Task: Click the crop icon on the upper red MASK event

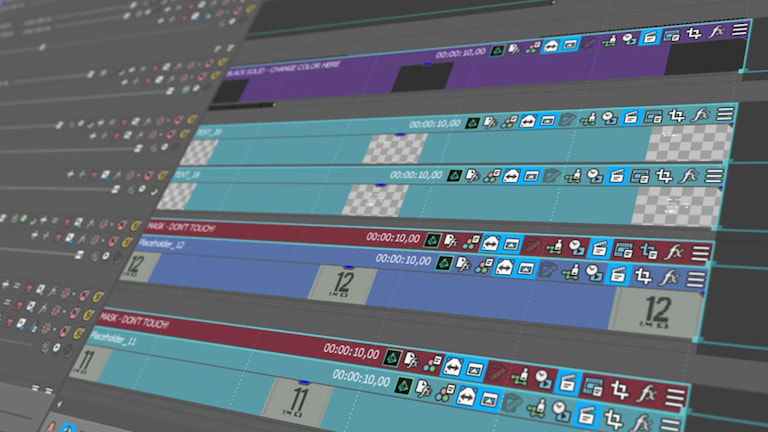Action: (649, 251)
